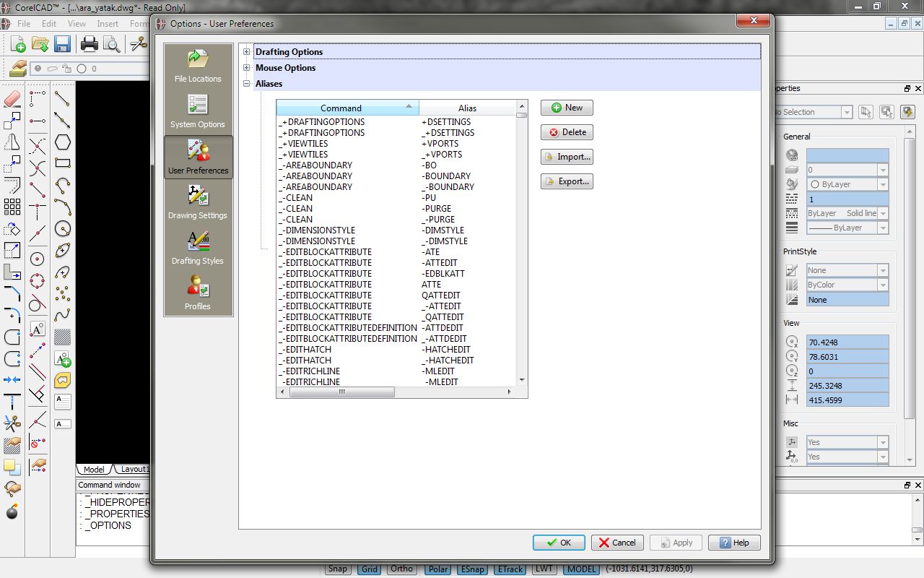The image size is (924, 578).
Task: Open the ByColor print table dropdown
Action: pos(883,285)
